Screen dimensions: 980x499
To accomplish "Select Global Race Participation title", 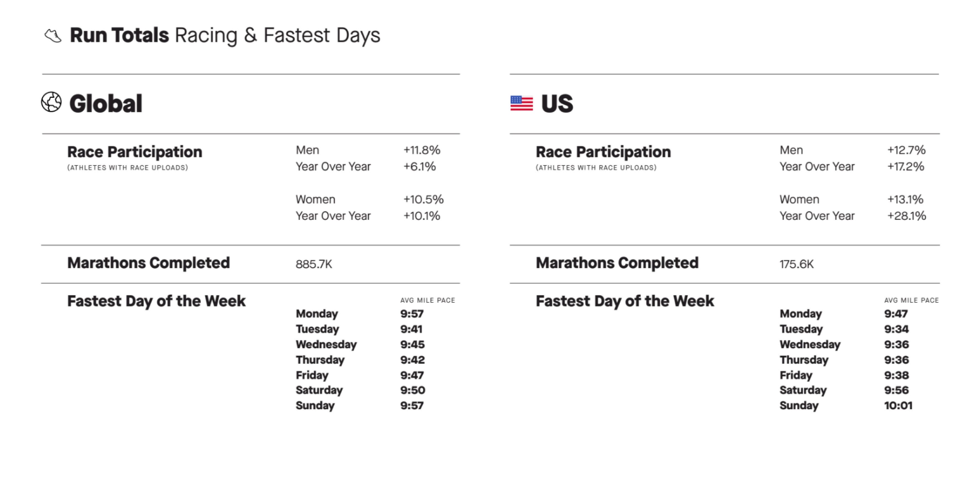I will 135,152.
